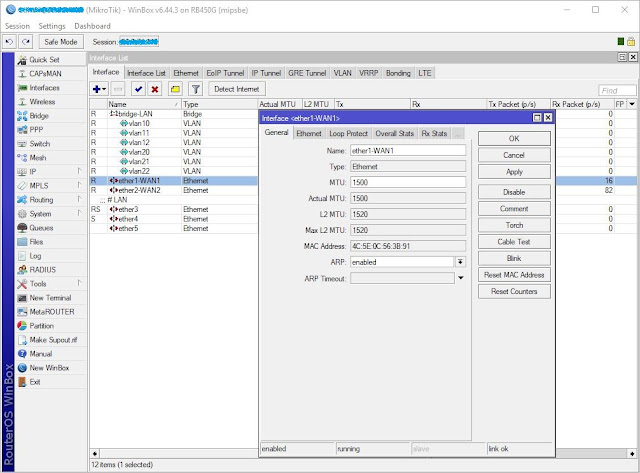Launch New WinBox
This screenshot has width=640, height=473.
click(x=49, y=368)
